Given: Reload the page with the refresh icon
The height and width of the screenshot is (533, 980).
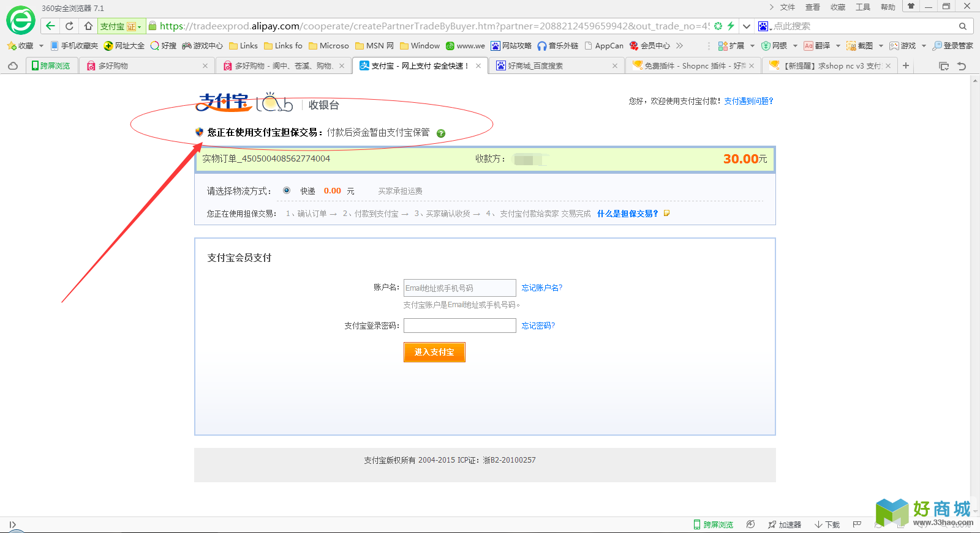Looking at the screenshot, I should tap(69, 26).
